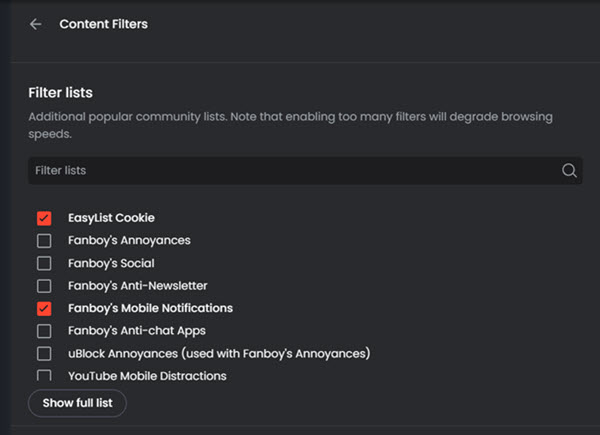Turn on Fanboy's Anti-chat Apps checkbox
The width and height of the screenshot is (600, 435).
point(44,331)
